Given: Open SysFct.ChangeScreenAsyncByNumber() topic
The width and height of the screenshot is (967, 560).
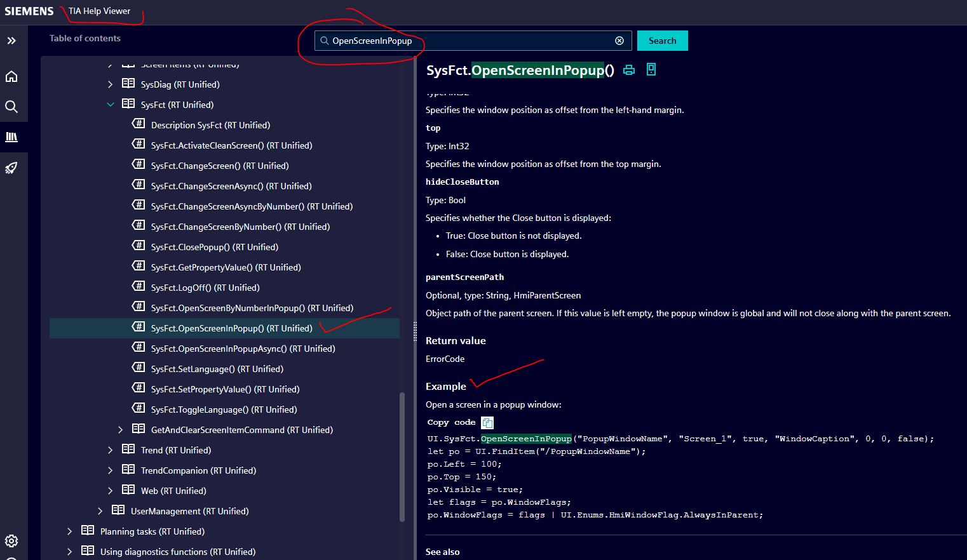Looking at the screenshot, I should [252, 206].
